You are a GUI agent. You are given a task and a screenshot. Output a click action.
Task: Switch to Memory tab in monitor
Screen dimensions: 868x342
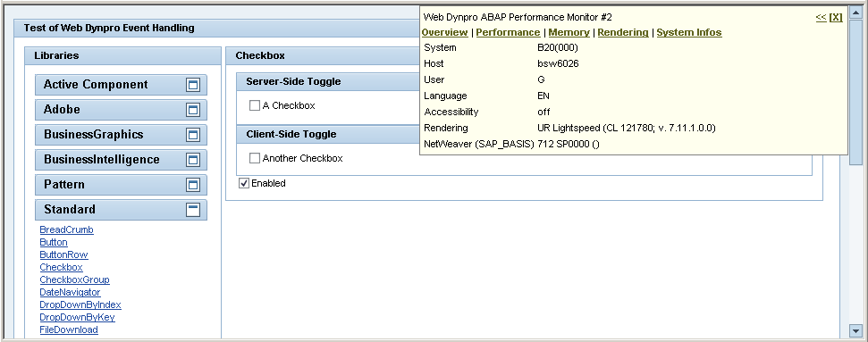[569, 33]
